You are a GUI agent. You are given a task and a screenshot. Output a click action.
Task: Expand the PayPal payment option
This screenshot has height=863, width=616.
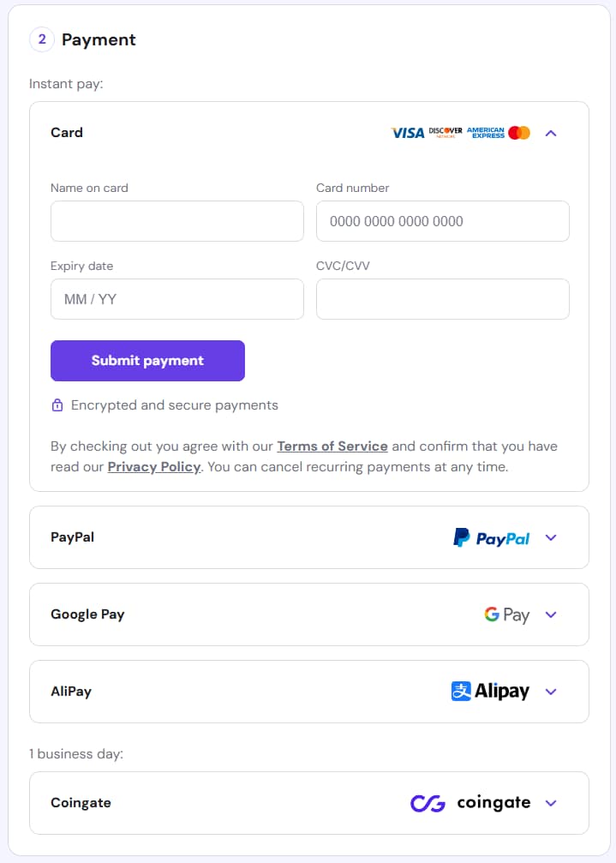click(551, 537)
